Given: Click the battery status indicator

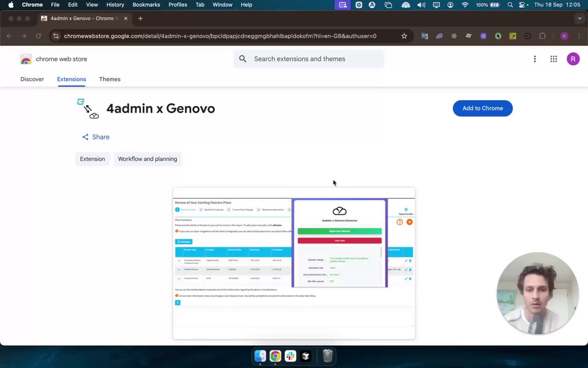Looking at the screenshot, I should 488,5.
